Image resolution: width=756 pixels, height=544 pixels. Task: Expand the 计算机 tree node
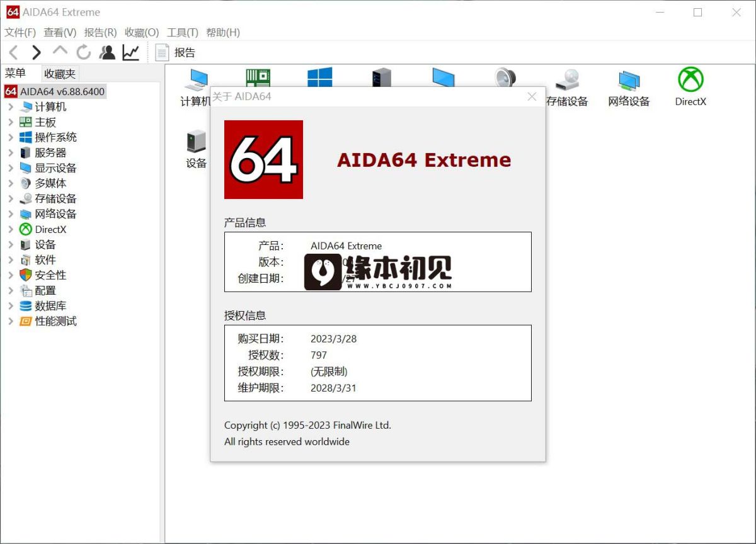[x=11, y=107]
